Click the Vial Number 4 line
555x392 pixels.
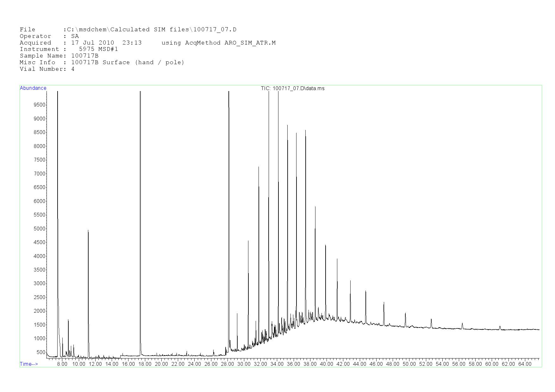[47, 69]
